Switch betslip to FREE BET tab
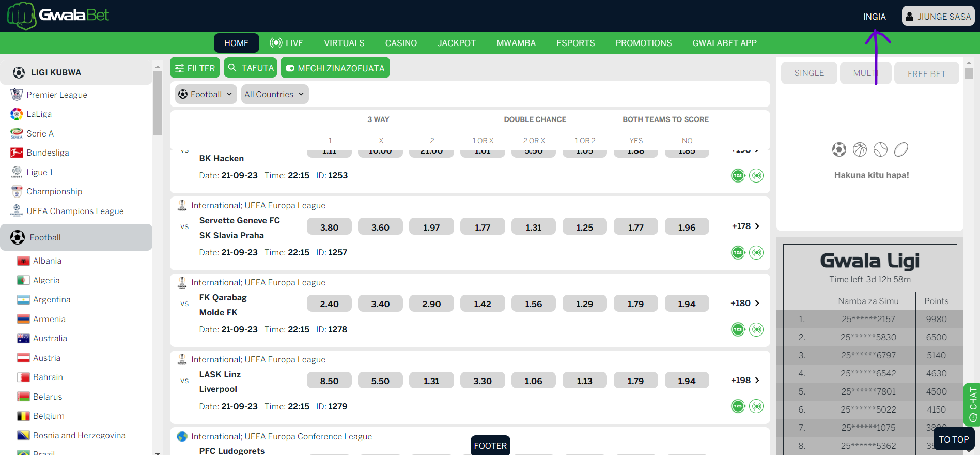Image resolution: width=980 pixels, height=455 pixels. coord(927,73)
